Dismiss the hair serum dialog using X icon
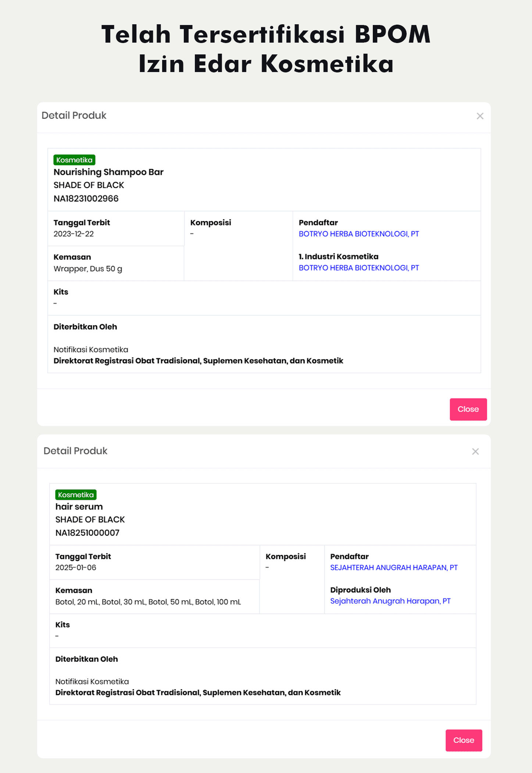The height and width of the screenshot is (773, 532). pyautogui.click(x=475, y=451)
